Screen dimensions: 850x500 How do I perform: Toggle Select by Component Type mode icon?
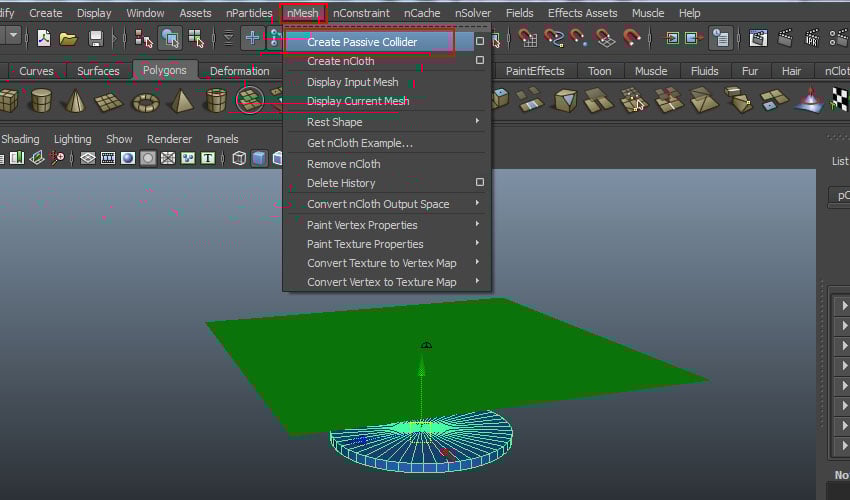point(196,39)
